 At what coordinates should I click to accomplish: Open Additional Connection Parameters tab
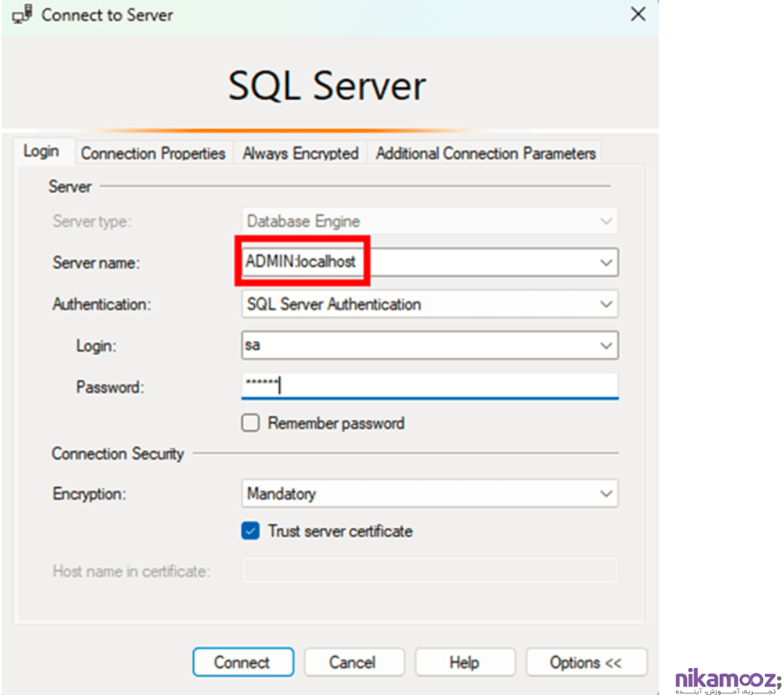point(486,153)
